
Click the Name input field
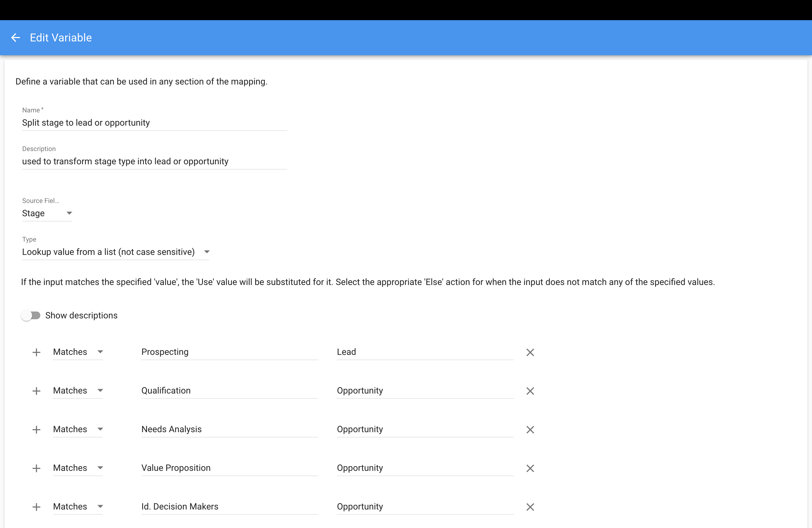(154, 123)
